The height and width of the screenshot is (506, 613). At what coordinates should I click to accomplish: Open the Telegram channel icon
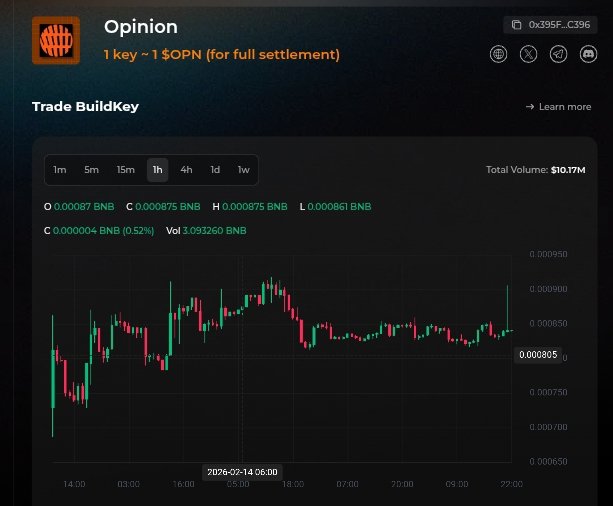pyautogui.click(x=558, y=54)
